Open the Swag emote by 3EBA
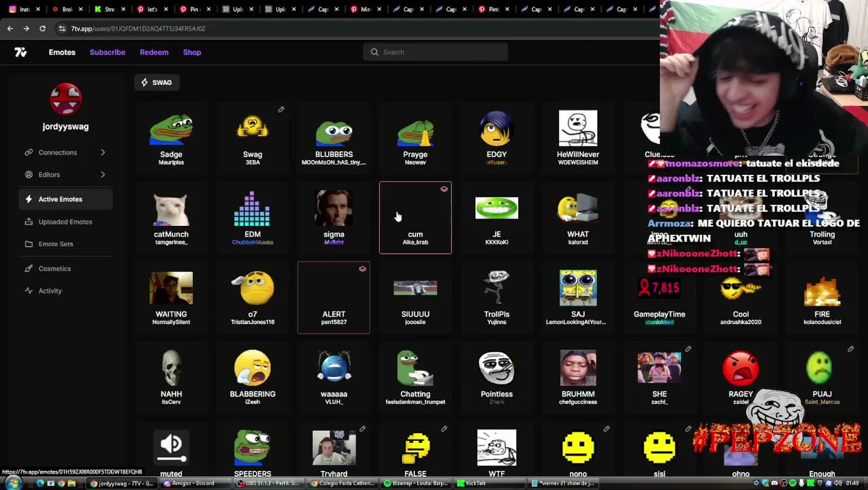The image size is (868, 490). [x=253, y=138]
